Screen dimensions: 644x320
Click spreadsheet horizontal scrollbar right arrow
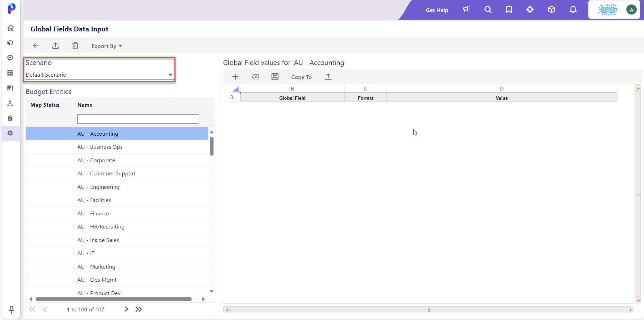pos(630,310)
